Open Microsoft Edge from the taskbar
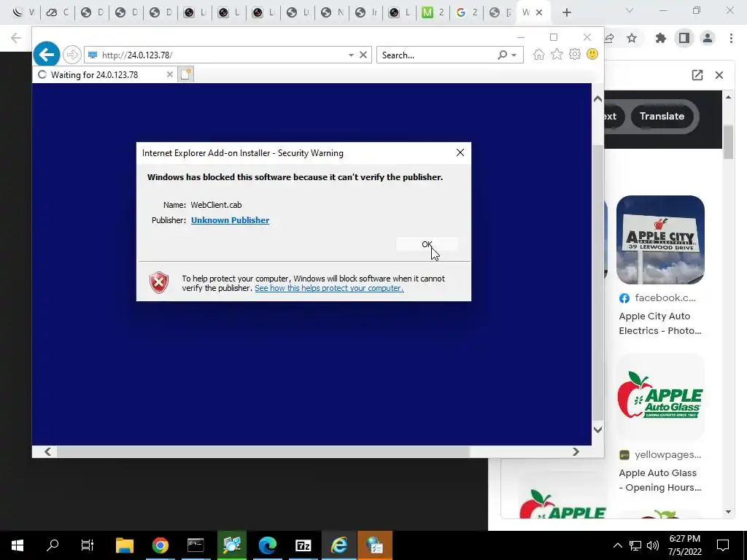This screenshot has height=560, width=747. [x=268, y=545]
